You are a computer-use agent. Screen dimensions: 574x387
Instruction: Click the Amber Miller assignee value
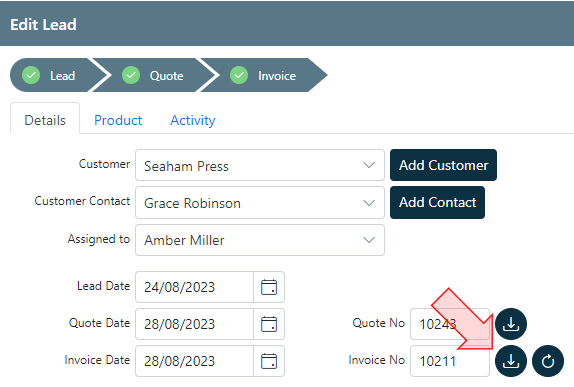[184, 240]
